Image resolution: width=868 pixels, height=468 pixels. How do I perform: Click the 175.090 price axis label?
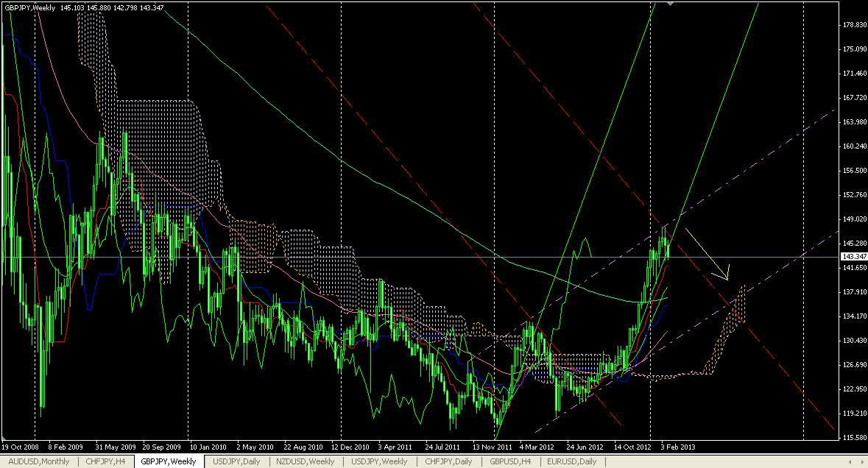point(855,49)
